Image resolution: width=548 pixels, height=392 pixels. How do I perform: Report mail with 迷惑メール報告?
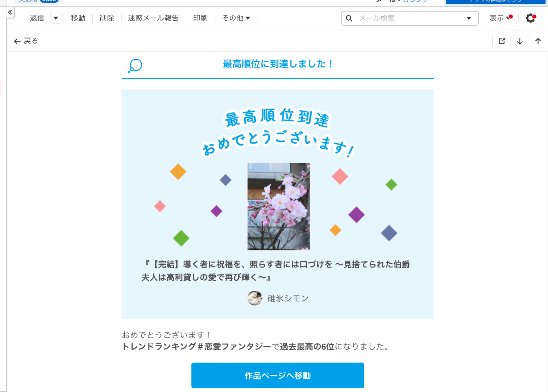tap(153, 18)
